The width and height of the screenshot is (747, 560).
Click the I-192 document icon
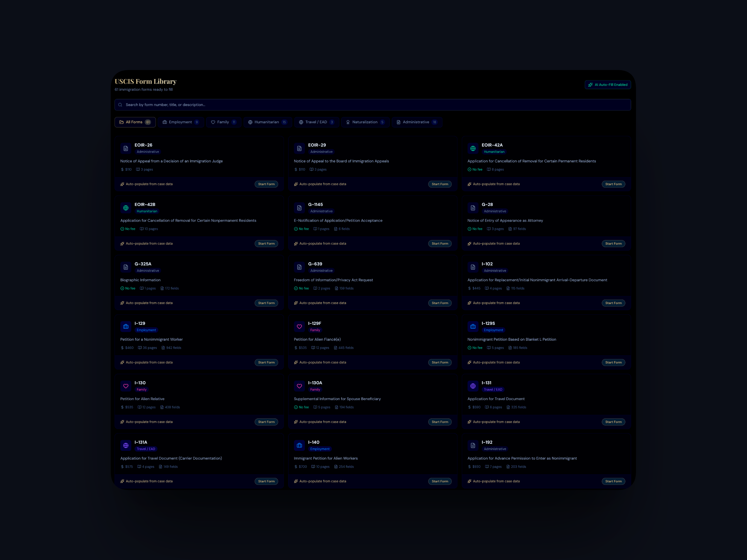click(473, 445)
